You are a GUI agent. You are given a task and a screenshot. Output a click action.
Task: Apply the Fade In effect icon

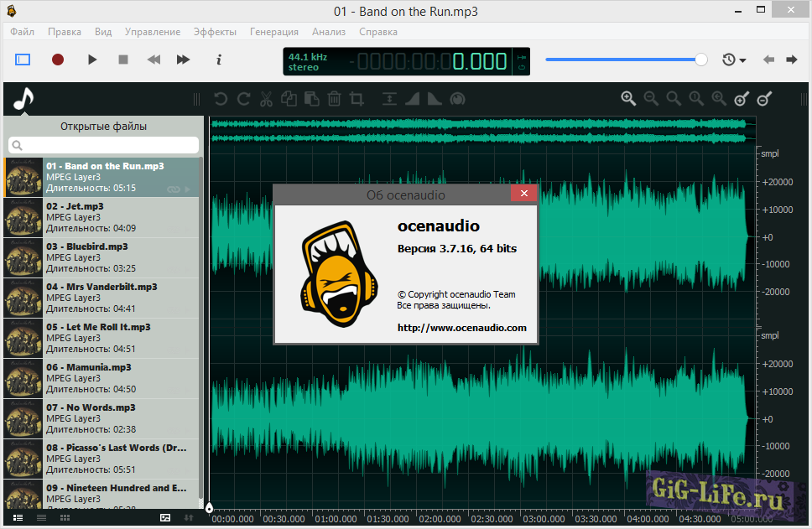(412, 99)
